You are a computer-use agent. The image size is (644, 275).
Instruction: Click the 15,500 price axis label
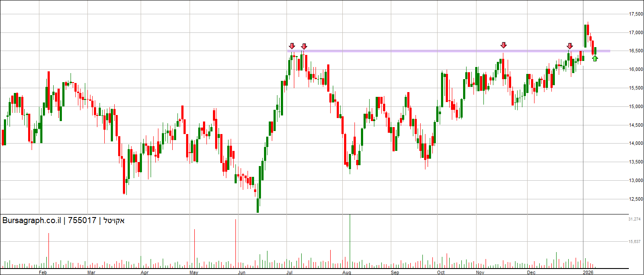(635, 88)
